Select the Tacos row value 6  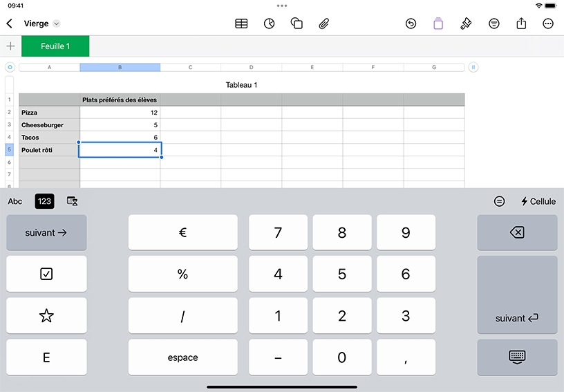(x=120, y=138)
